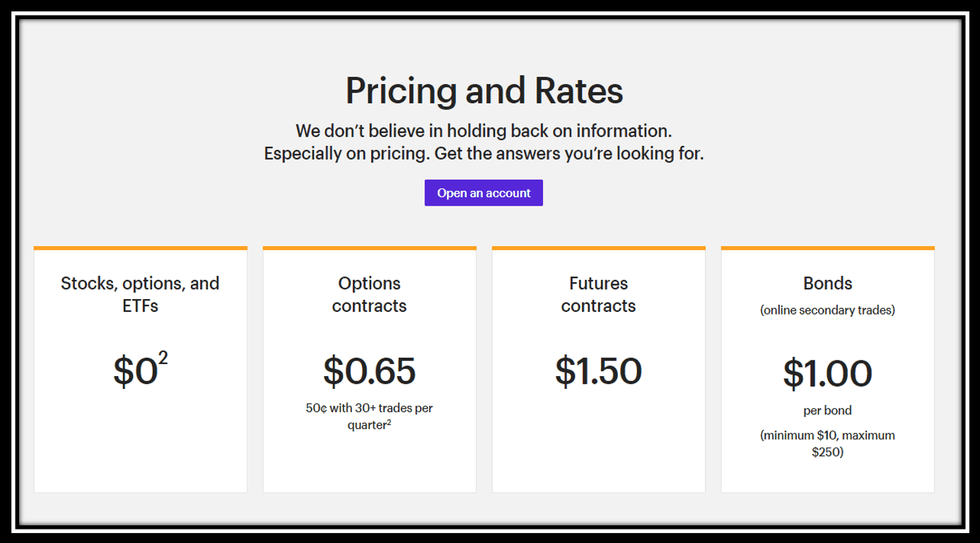Screen dimensions: 980x543
Task: Click the $0 price figure
Action: (x=135, y=371)
